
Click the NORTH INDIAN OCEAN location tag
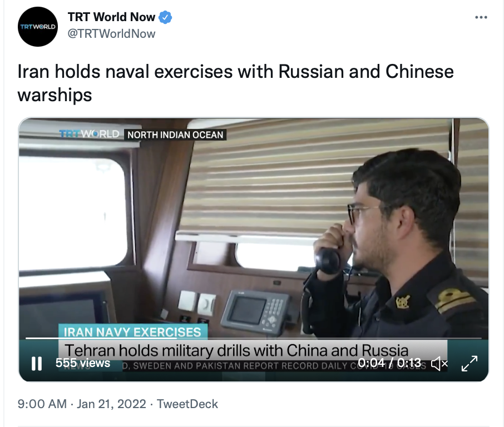[x=175, y=135]
